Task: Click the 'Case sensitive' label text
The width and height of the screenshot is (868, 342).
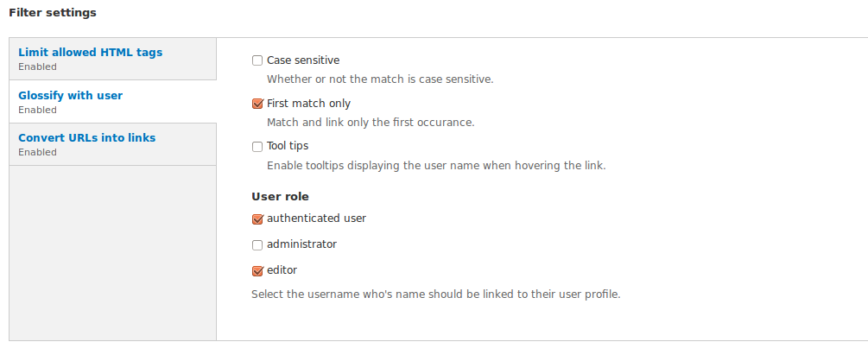Action: pyautogui.click(x=303, y=60)
